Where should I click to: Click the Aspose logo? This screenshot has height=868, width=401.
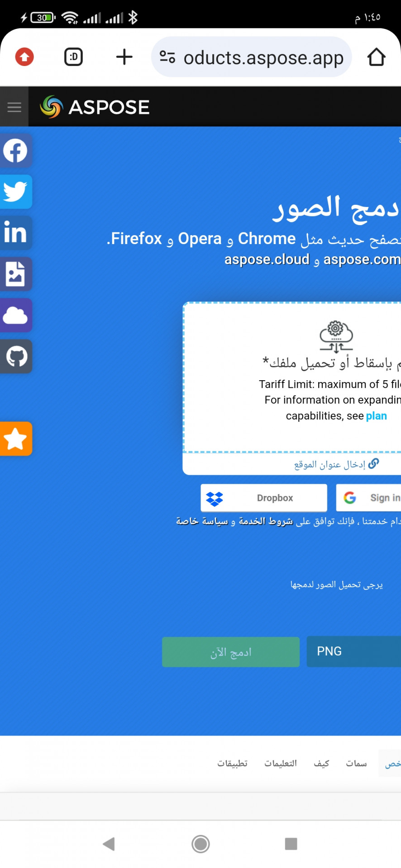(95, 107)
